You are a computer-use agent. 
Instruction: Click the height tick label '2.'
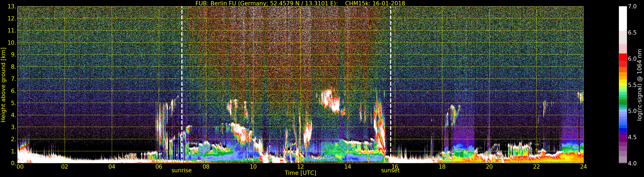[x=13, y=139]
